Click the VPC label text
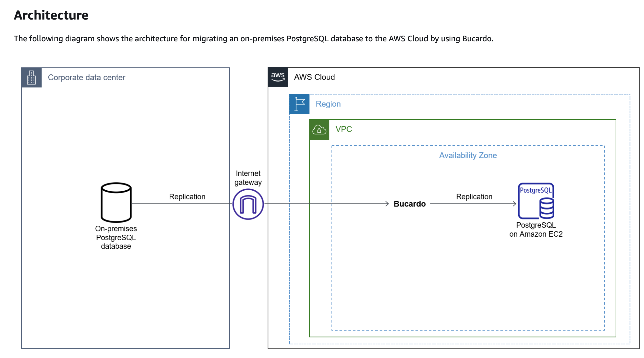This screenshot has width=644, height=358. [x=343, y=129]
